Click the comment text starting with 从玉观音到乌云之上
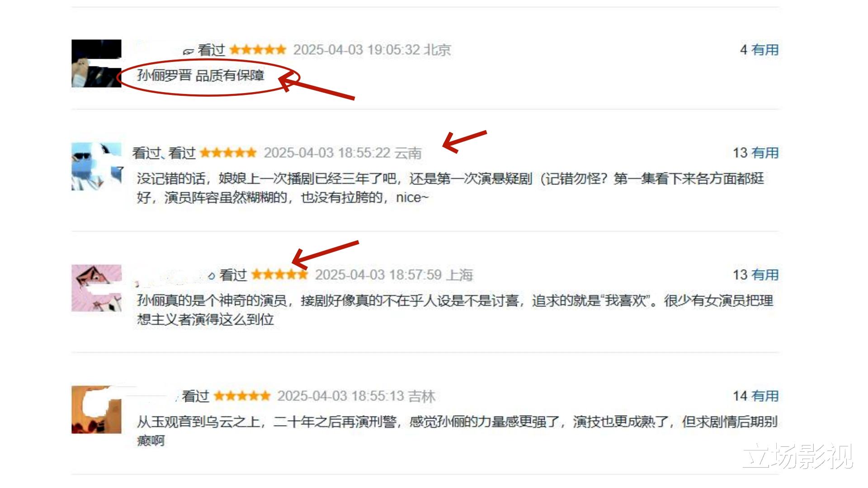Image resolution: width=868 pixels, height=488 pixels. coord(457,431)
